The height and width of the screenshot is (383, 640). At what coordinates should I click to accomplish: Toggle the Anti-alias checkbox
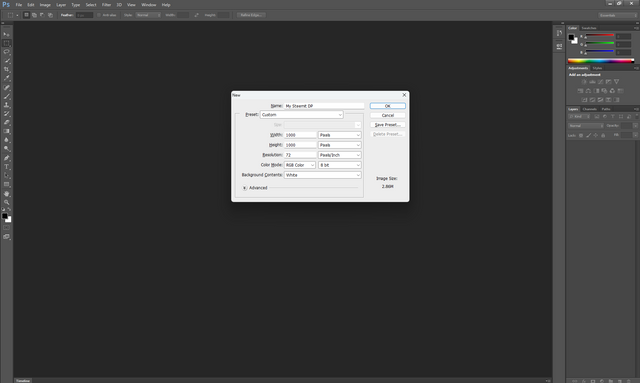(x=99, y=15)
